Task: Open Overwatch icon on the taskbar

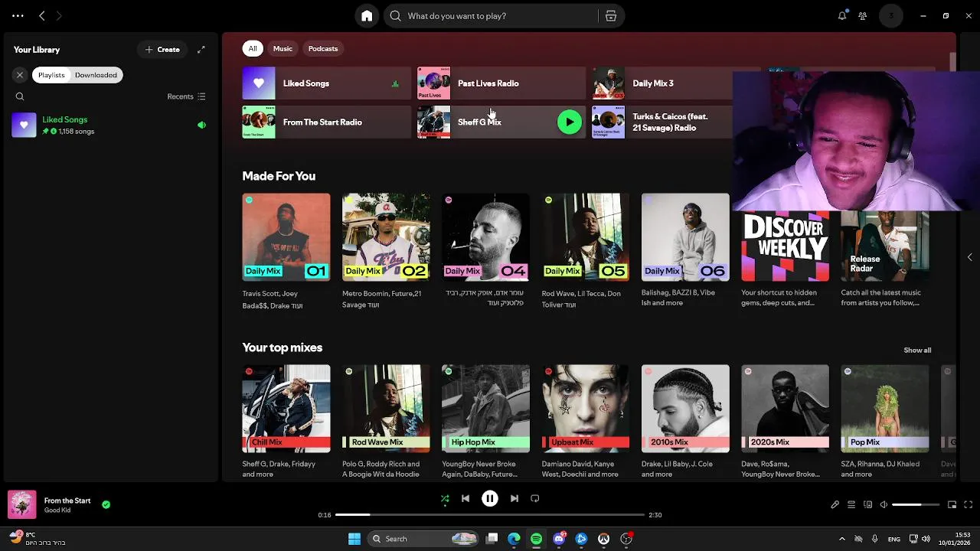Action: [x=604, y=539]
